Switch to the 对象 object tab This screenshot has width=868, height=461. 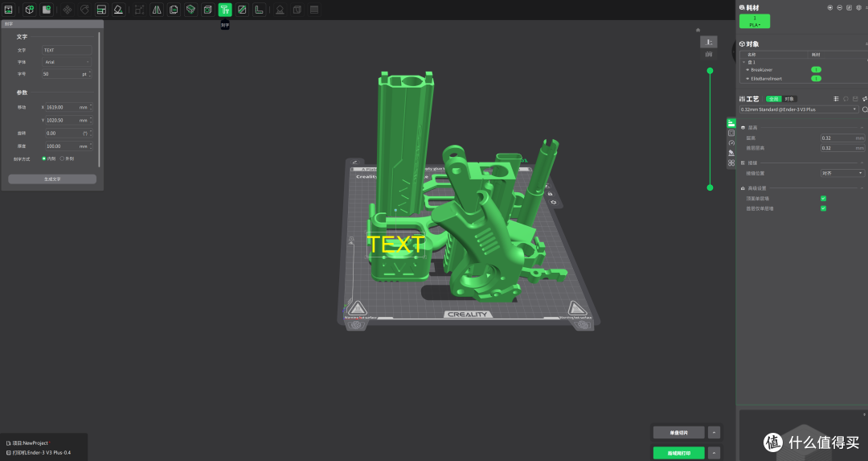789,99
